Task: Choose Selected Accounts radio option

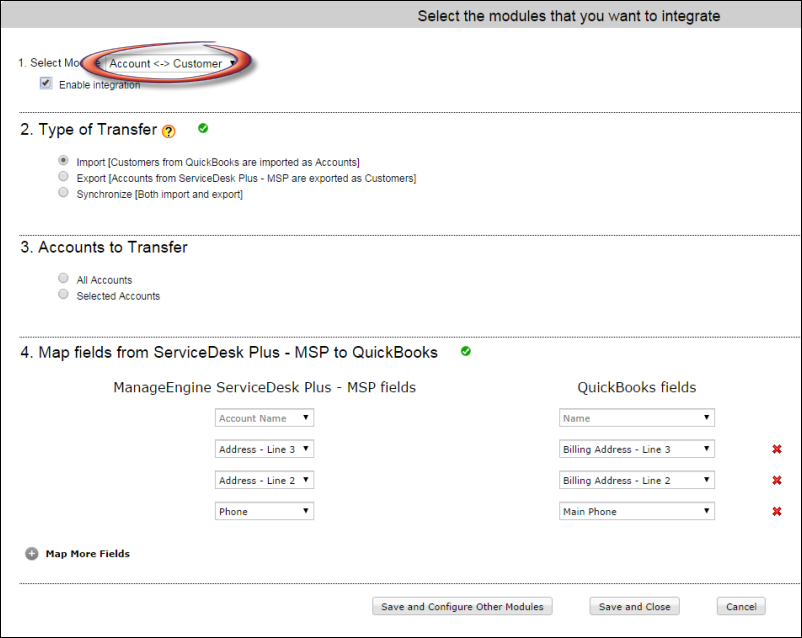Action: point(63,294)
